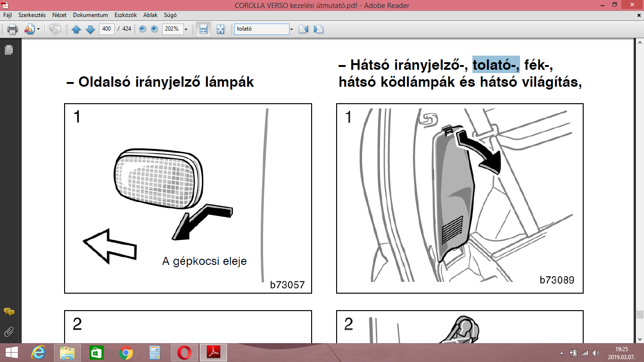
Task: Open the find options dropdown arrow
Action: click(291, 29)
